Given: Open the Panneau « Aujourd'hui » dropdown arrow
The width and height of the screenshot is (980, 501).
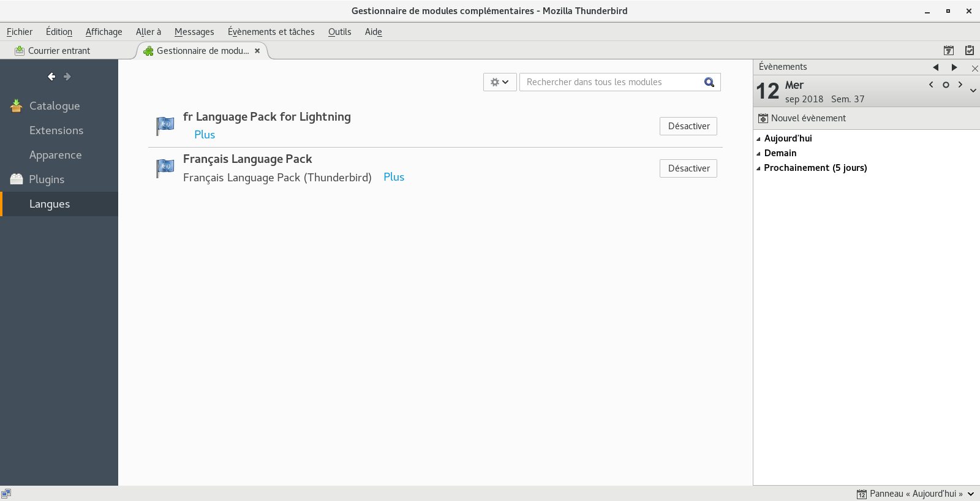Looking at the screenshot, I should [x=971, y=494].
